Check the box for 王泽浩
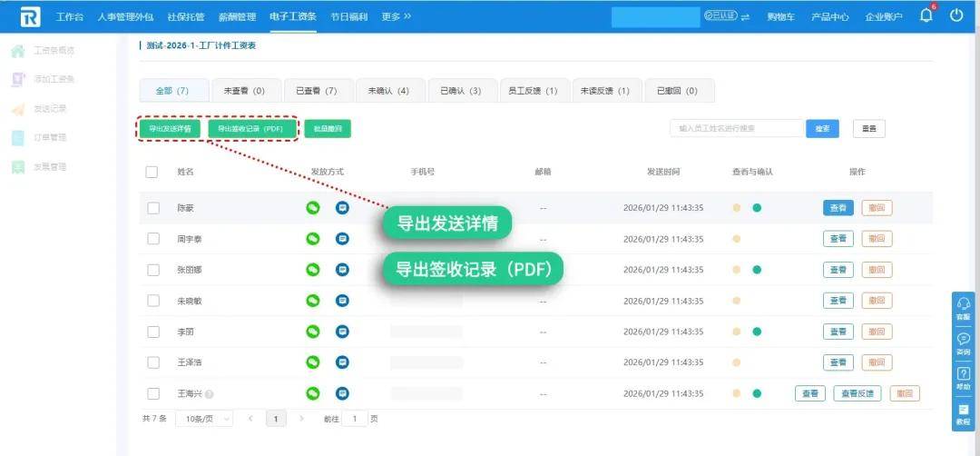Viewport: 980px width, 456px height. [153, 362]
